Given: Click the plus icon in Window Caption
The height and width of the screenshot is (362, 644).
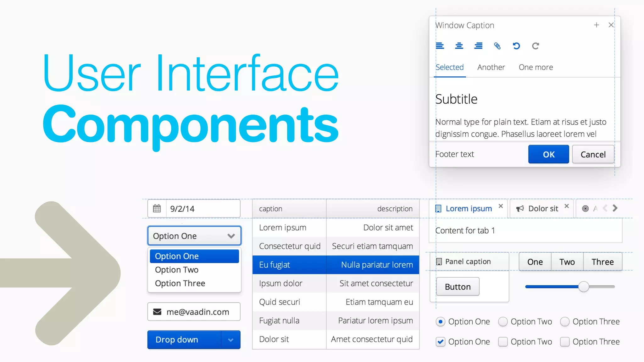Looking at the screenshot, I should pos(596,25).
